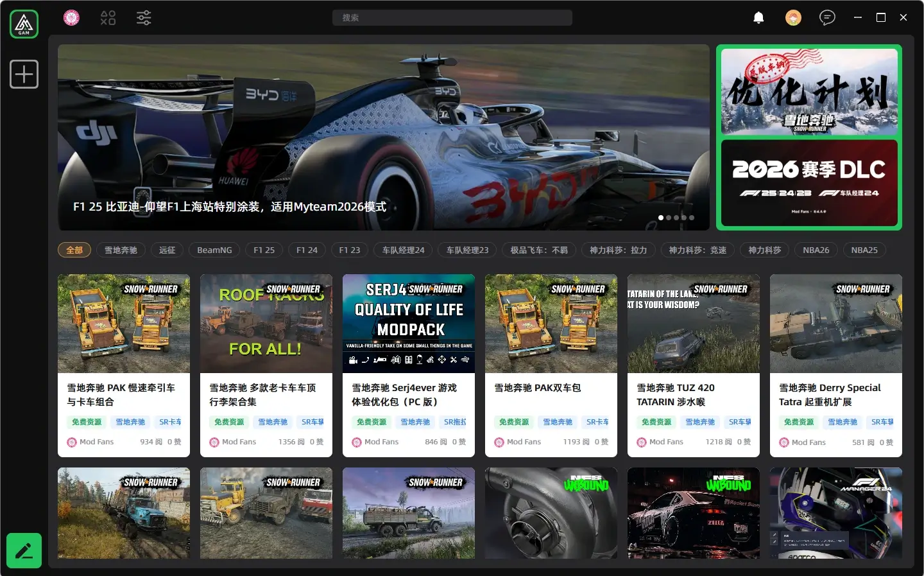Open the NBA26 category

point(816,250)
